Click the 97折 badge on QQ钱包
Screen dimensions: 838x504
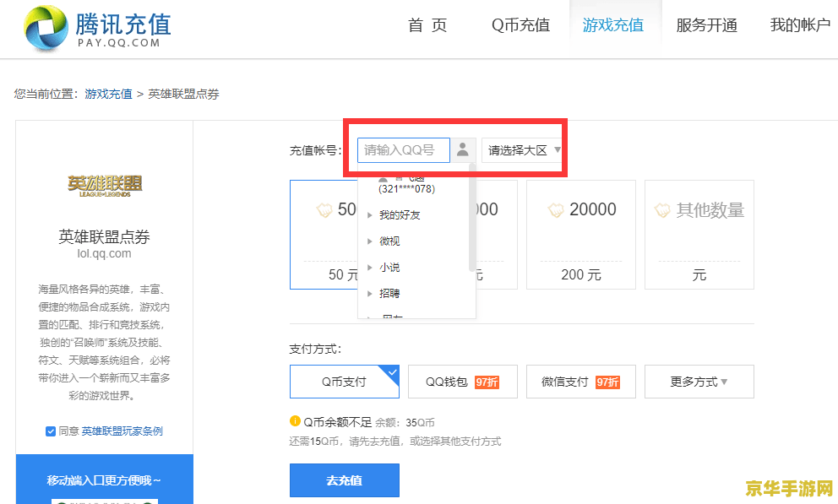tap(487, 382)
